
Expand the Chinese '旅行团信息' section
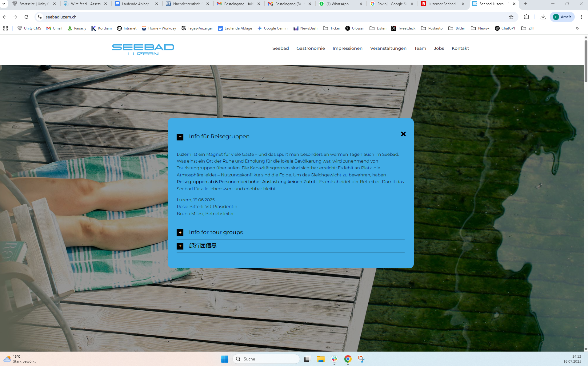point(180,246)
